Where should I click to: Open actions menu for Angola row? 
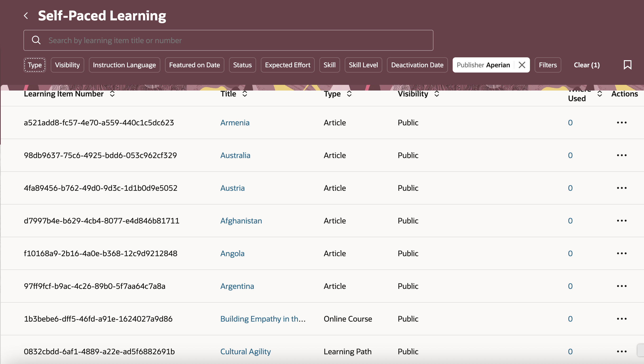click(621, 253)
